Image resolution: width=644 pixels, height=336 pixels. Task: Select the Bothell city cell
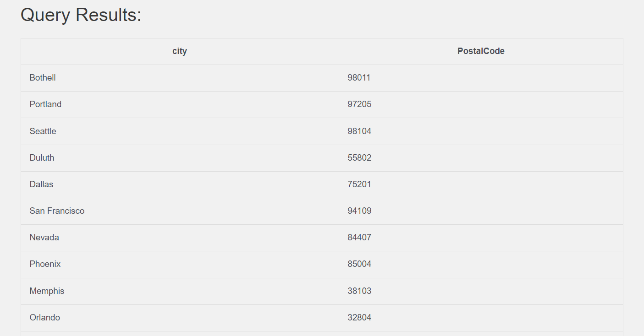coord(43,78)
